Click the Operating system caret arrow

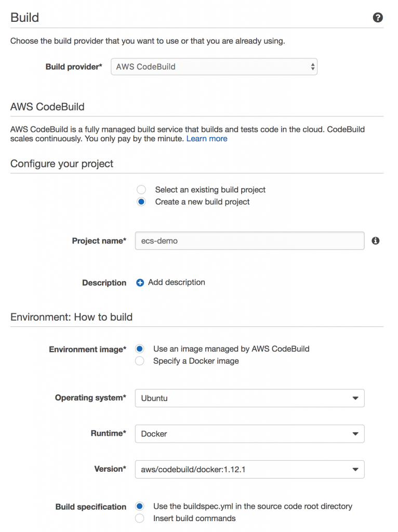pos(355,398)
